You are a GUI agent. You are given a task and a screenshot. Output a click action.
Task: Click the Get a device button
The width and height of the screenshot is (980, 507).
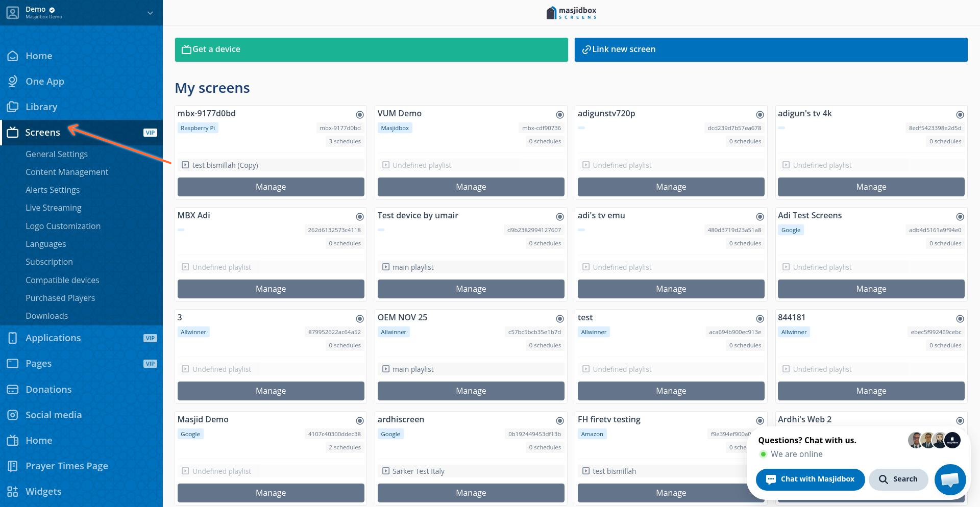point(371,49)
